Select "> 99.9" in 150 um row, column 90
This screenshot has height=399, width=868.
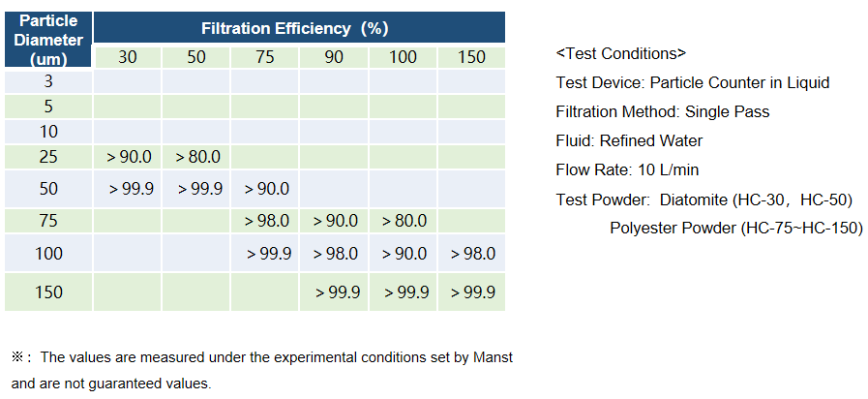tap(335, 292)
